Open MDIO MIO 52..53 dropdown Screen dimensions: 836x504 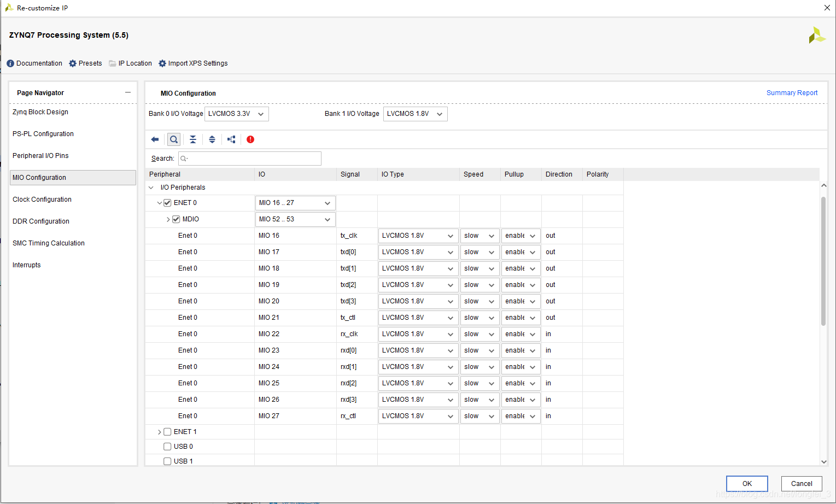click(295, 219)
